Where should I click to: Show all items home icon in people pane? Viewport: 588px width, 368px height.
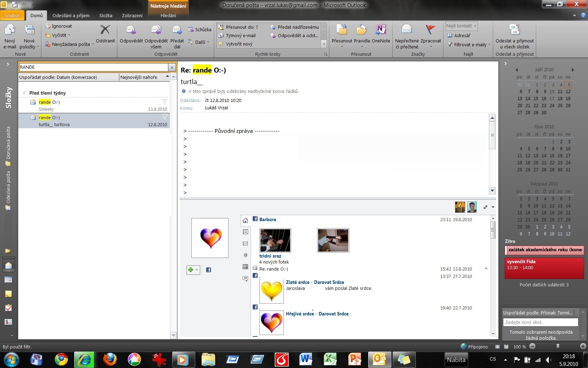point(245,220)
